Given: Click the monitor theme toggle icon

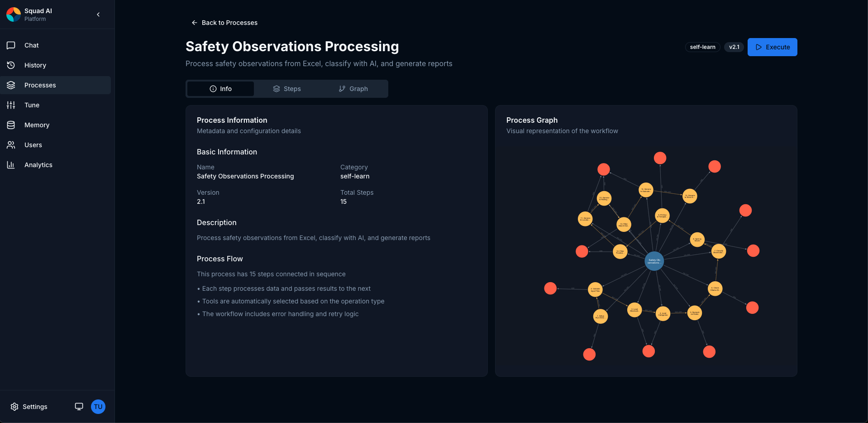Looking at the screenshot, I should (79, 407).
